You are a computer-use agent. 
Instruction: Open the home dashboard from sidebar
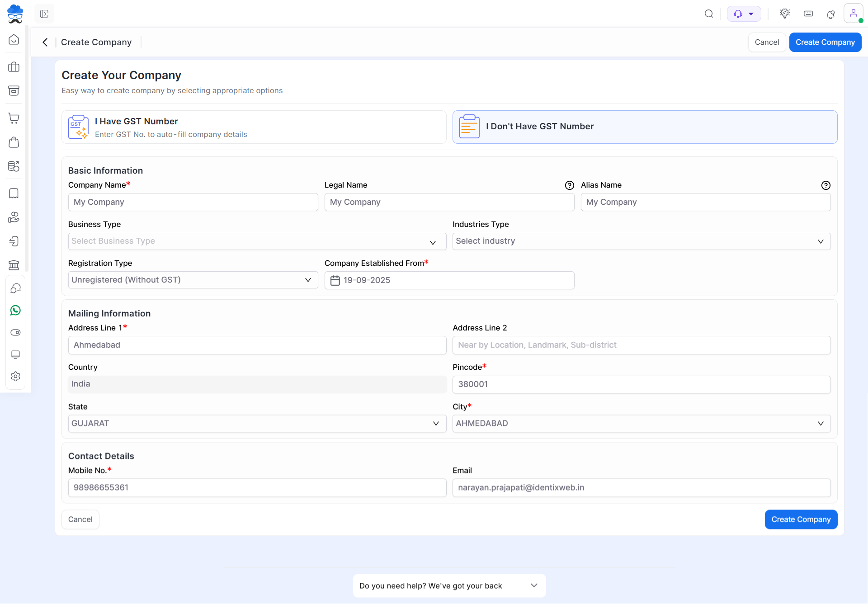14,40
